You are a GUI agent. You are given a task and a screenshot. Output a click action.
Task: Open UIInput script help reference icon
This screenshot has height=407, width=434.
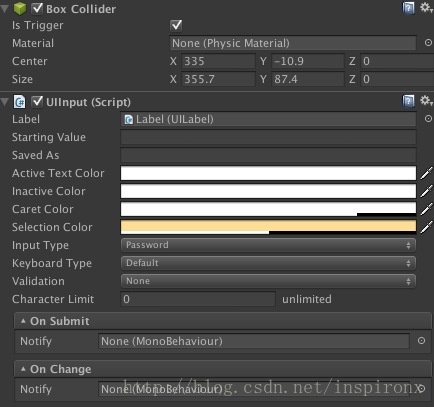[408, 101]
